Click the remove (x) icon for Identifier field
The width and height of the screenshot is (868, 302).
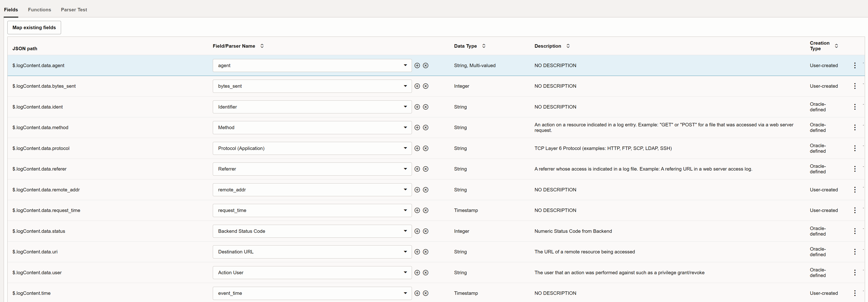coord(426,107)
